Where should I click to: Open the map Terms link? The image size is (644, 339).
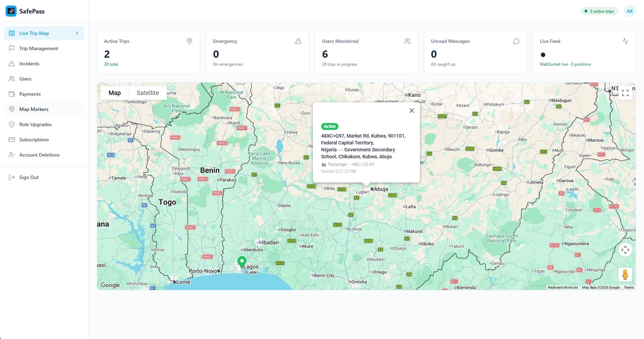629,288
